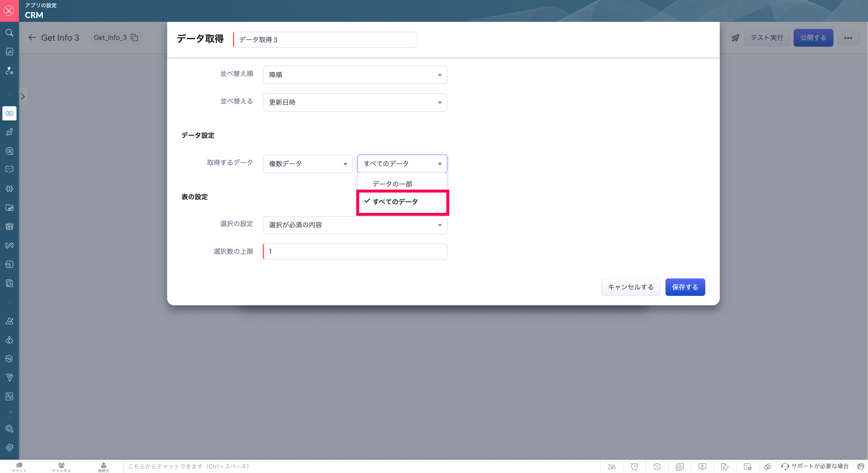Open the 並べ替える dropdown showing 更新日時

click(x=355, y=102)
